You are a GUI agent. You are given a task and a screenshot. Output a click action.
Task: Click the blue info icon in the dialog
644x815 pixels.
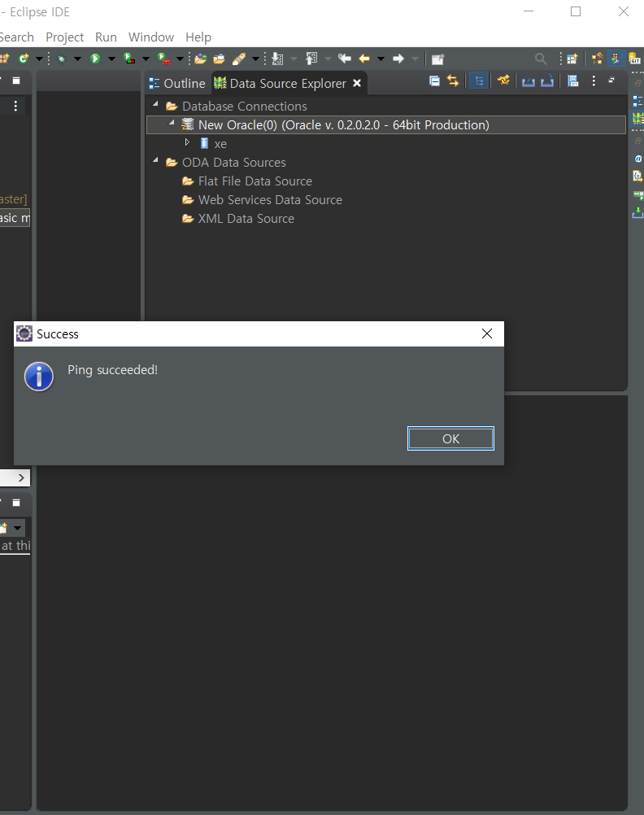[39, 377]
